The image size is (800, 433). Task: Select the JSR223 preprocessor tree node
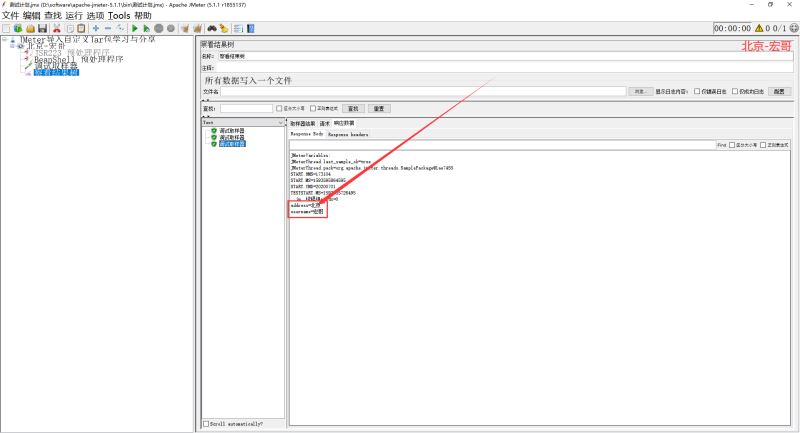point(71,53)
